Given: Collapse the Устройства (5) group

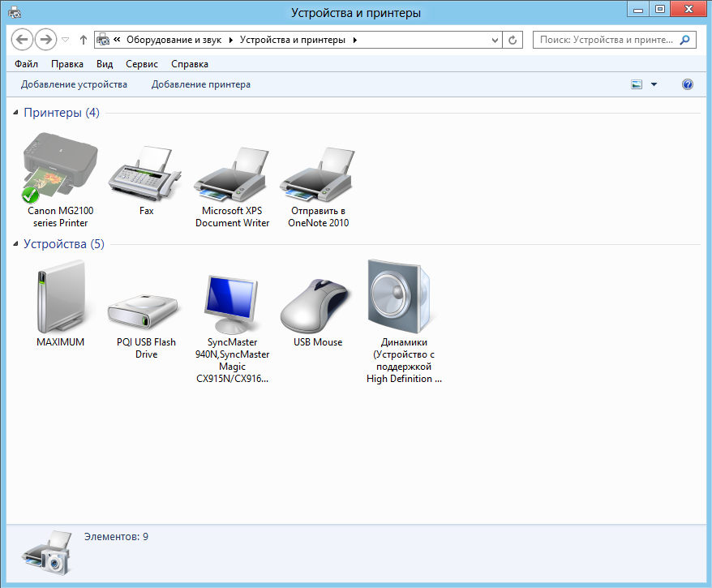Looking at the screenshot, I should click(15, 244).
